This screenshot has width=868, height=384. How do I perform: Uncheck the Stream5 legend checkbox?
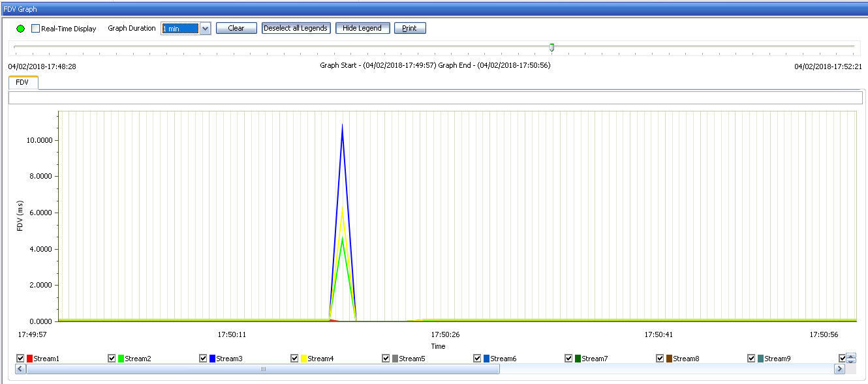[386, 358]
